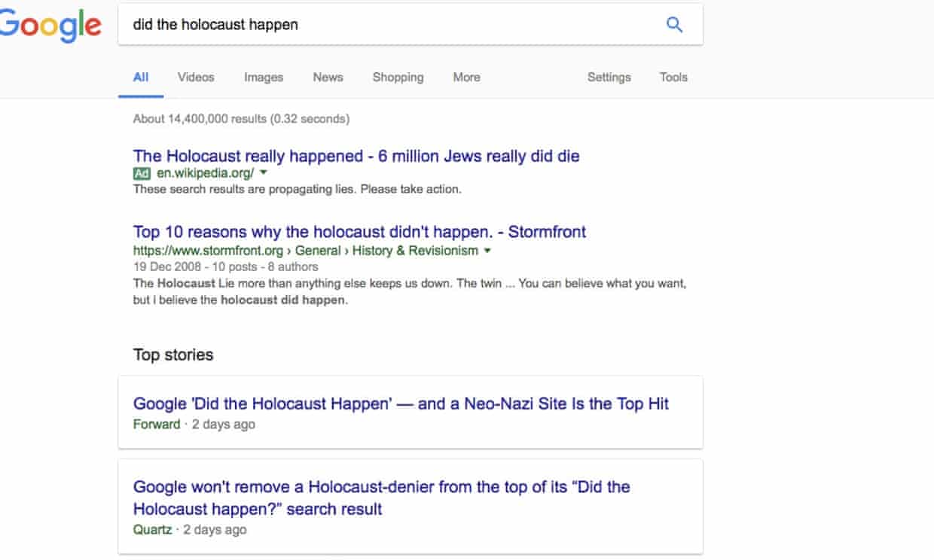The width and height of the screenshot is (934, 560).
Task: Expand the dropdown arrow beside en.wikipedia.org
Action: pos(264,173)
